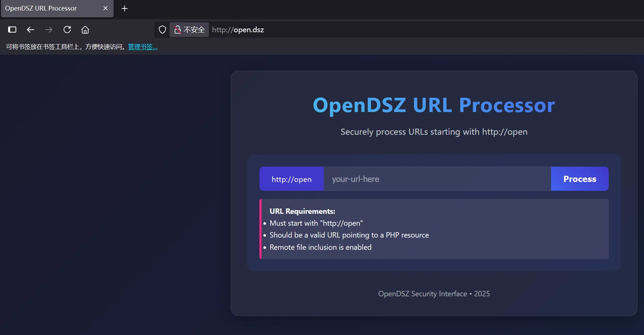Click the 不安全 connection warning badge
644x335 pixels.
[x=190, y=30]
